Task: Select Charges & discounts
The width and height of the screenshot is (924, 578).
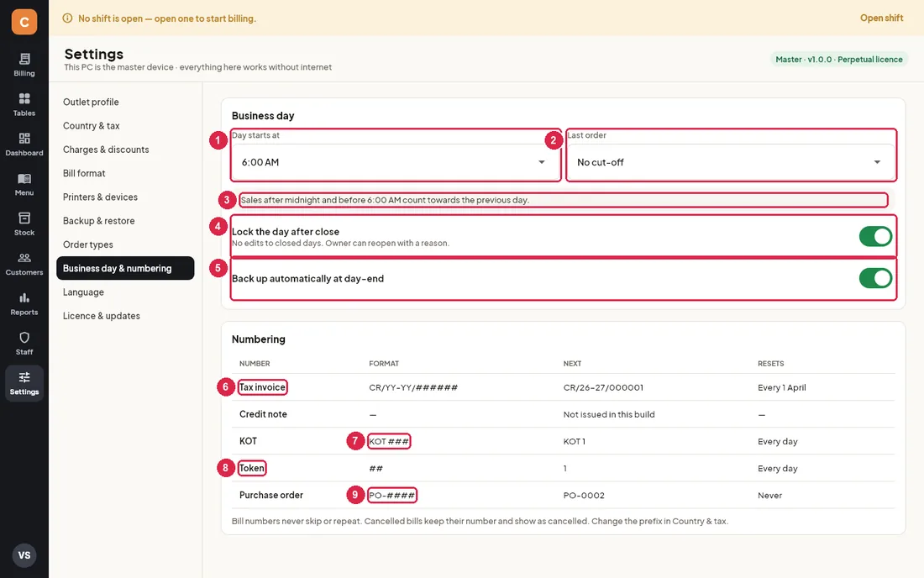Action: (106, 150)
